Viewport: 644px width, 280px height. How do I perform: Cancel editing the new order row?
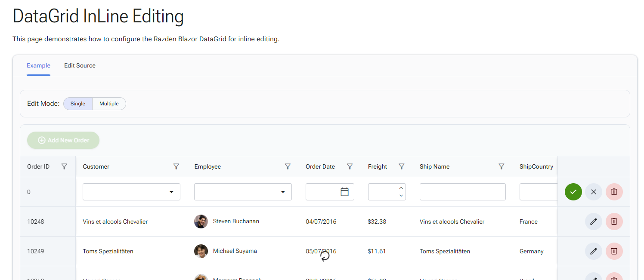(x=593, y=192)
